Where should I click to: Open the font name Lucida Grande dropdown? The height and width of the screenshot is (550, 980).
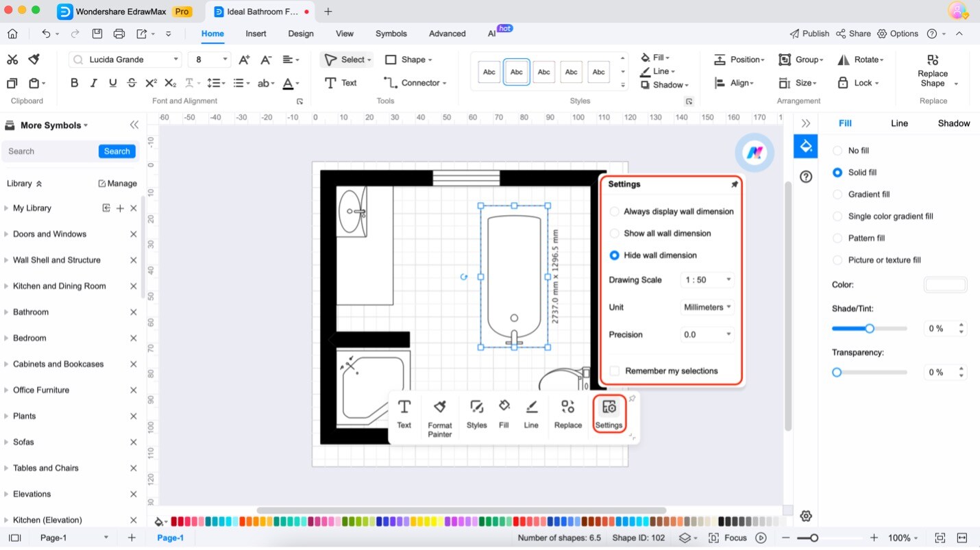[x=125, y=60]
